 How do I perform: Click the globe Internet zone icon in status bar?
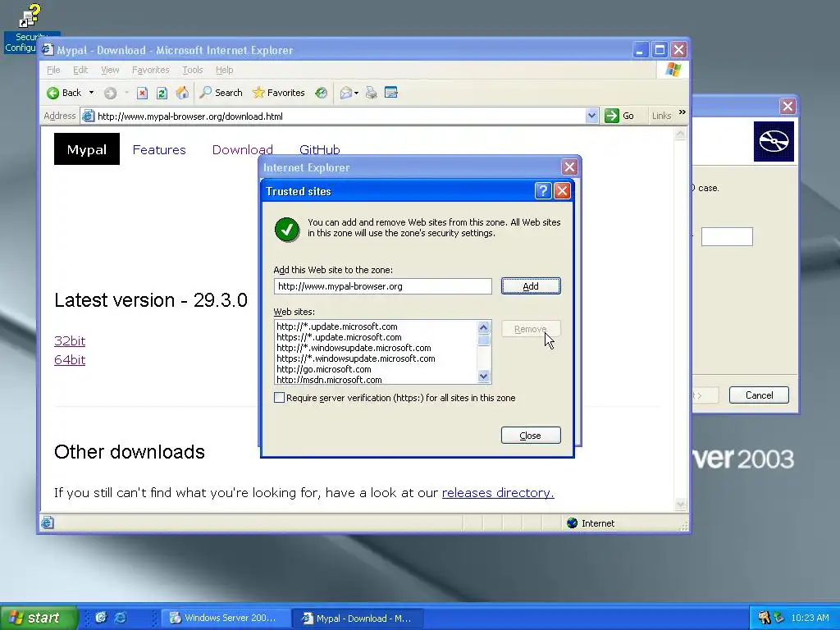(x=572, y=523)
